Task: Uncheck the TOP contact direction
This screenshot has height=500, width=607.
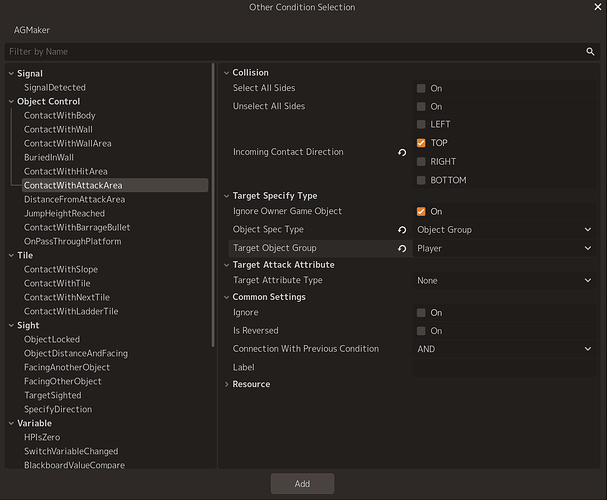Action: click(x=421, y=143)
